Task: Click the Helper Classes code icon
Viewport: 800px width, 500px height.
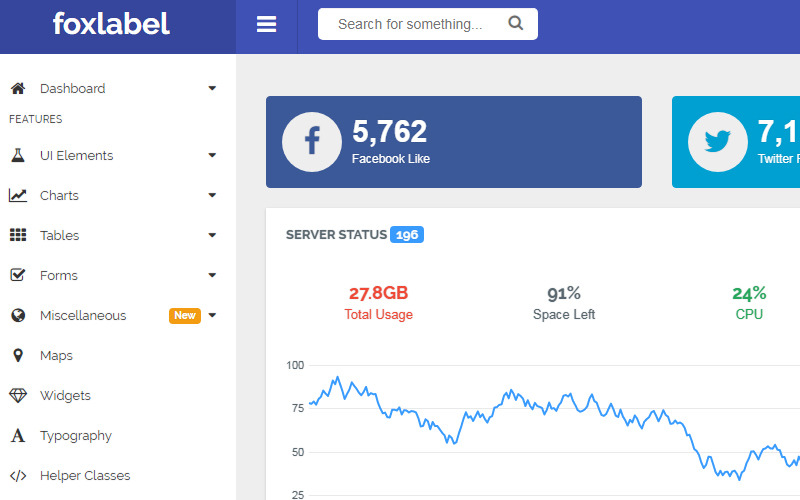Action: click(18, 476)
